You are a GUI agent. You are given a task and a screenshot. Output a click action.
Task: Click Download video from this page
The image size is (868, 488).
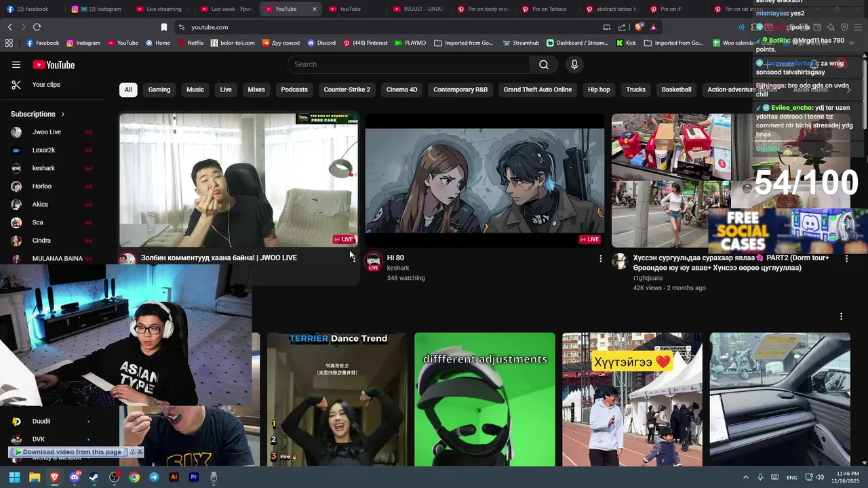[x=72, y=452]
